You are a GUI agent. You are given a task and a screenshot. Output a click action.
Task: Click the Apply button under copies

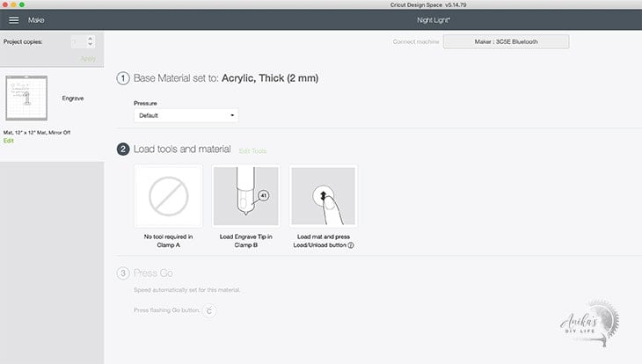coord(88,59)
